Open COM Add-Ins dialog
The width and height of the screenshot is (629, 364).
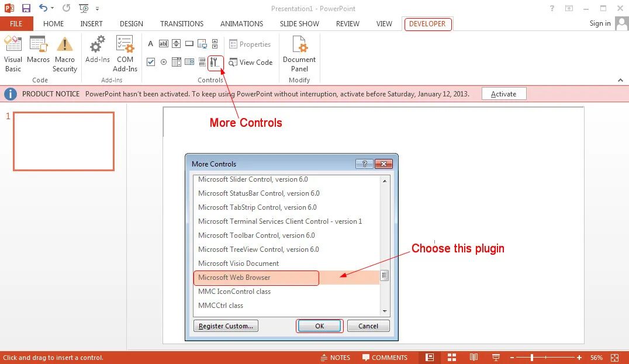[x=125, y=54]
